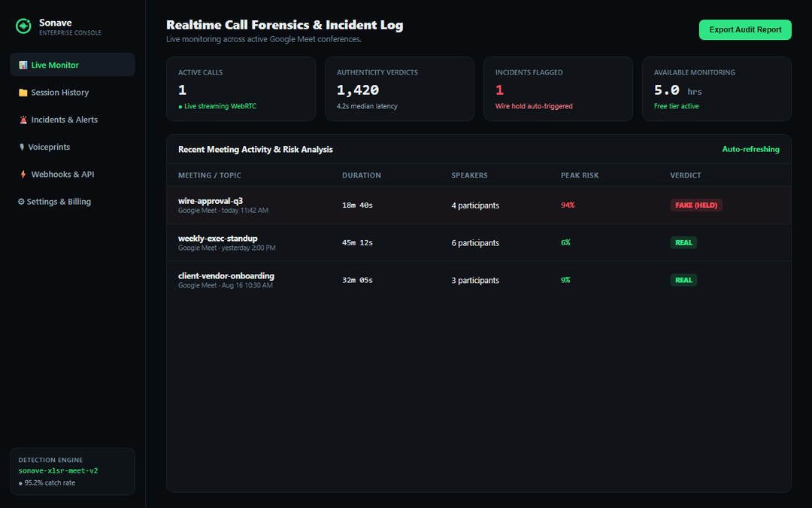The image size is (812, 508).
Task: Open the Live Monitor section
Action: pyautogui.click(x=72, y=65)
